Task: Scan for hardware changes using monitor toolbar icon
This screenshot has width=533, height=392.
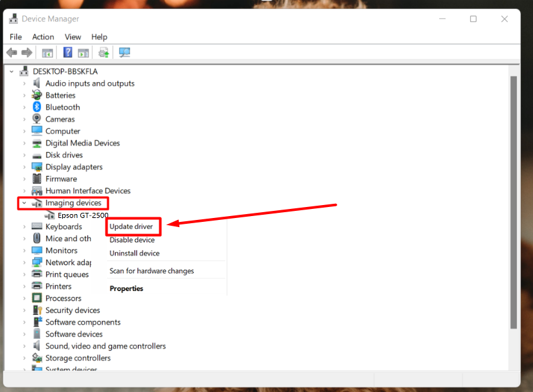Action: click(x=124, y=52)
